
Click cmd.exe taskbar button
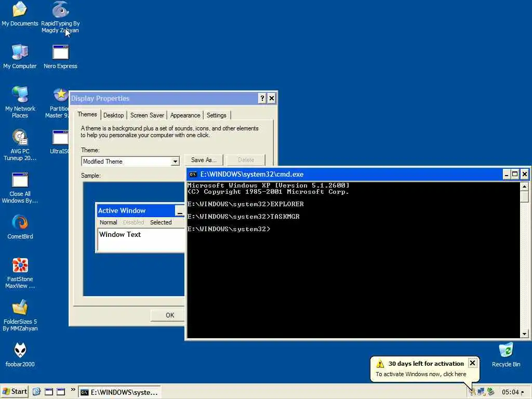pos(119,392)
